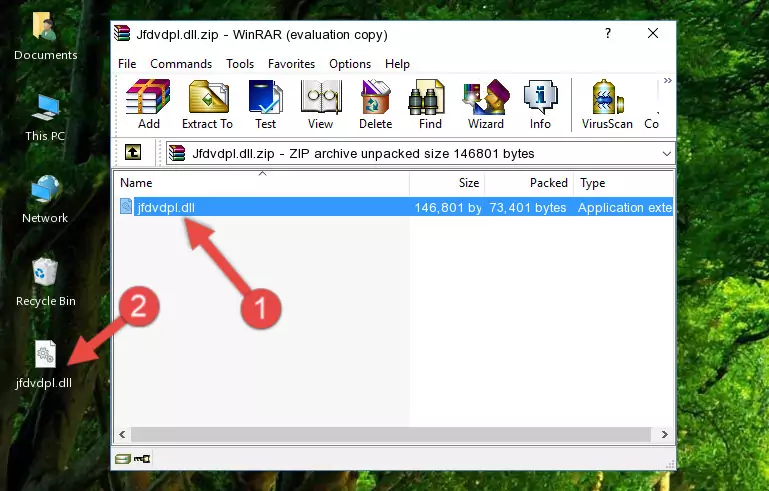Open the Favorites menu

[x=291, y=64]
